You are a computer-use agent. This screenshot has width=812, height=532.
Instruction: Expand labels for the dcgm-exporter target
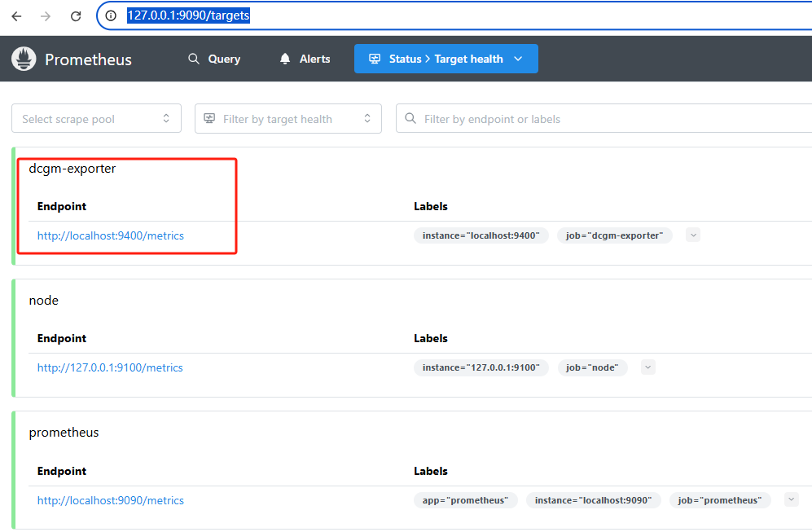pyautogui.click(x=693, y=235)
